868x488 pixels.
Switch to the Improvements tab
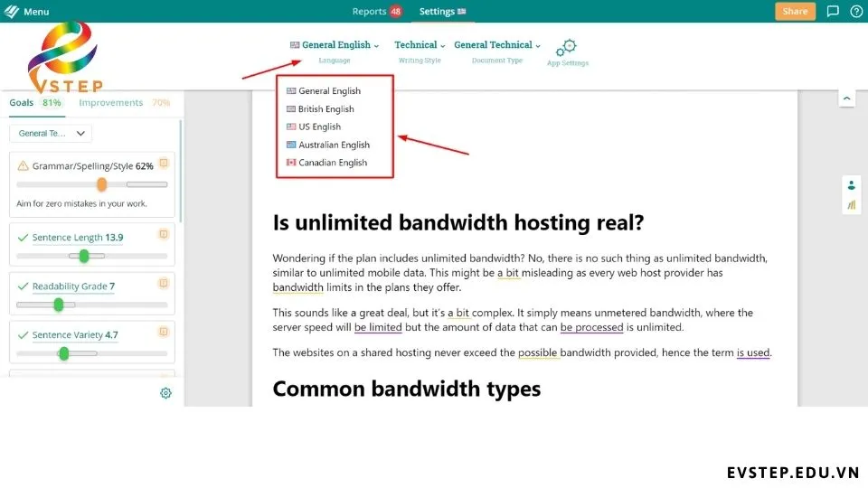pos(124,103)
